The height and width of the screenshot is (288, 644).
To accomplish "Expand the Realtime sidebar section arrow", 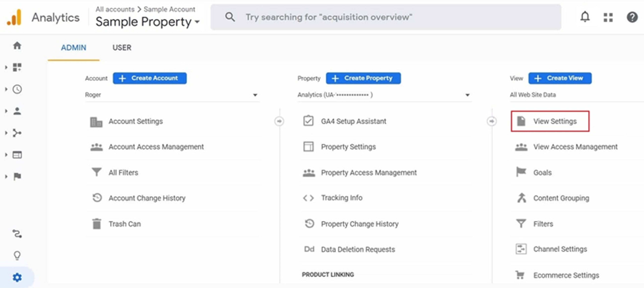I will 6,89.
